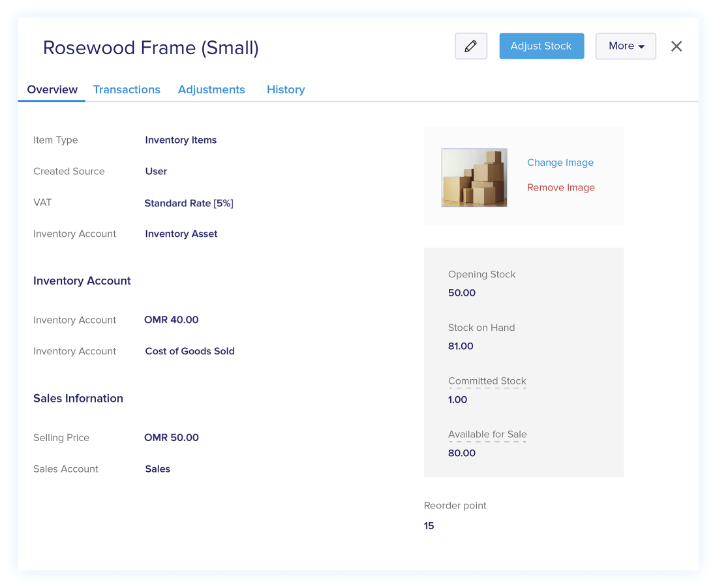
Task: Click the OMR 50.00 selling price
Action: [172, 438]
